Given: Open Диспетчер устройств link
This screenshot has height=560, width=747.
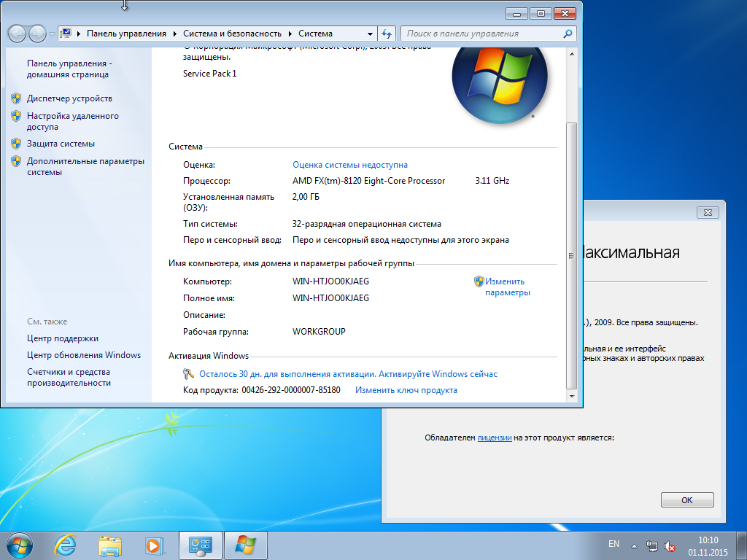Looking at the screenshot, I should tap(69, 98).
